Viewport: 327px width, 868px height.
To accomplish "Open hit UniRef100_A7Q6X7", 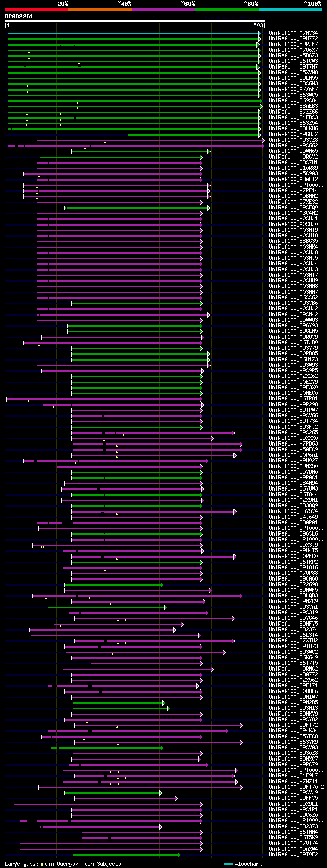I will (x=293, y=50).
